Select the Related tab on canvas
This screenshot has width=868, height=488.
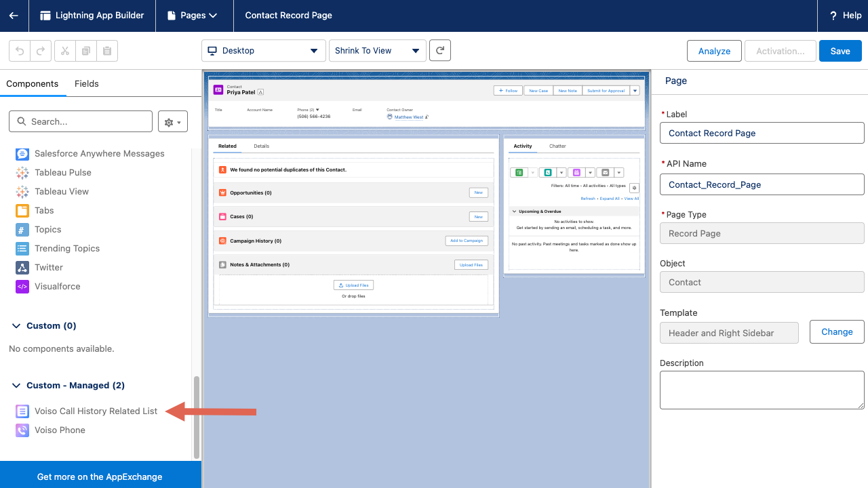[227, 146]
